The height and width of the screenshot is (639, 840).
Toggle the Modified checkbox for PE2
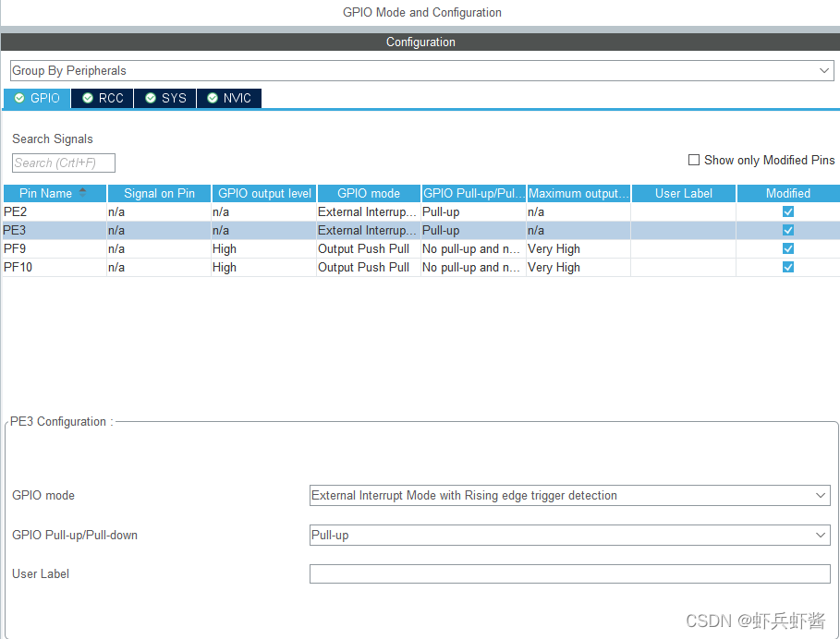coord(788,211)
